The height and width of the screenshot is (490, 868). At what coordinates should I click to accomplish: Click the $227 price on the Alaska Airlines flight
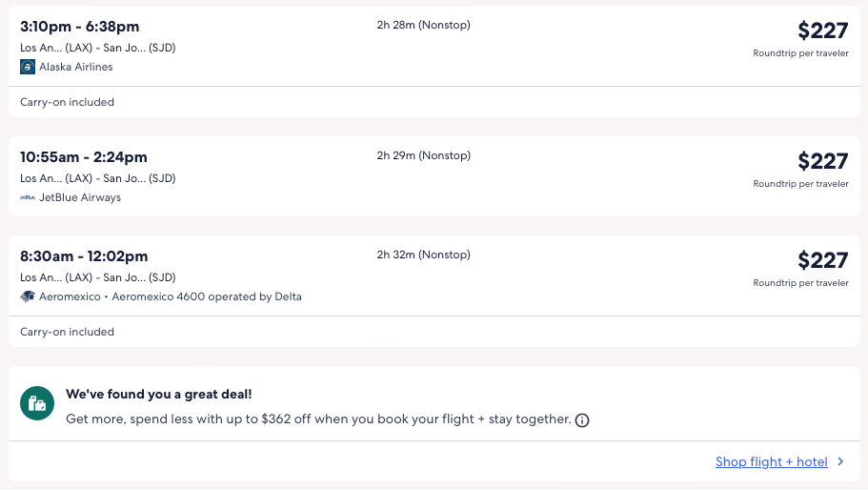point(822,31)
